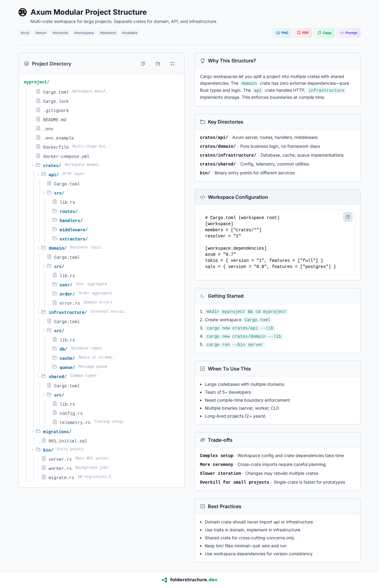Open the Prompt option
This screenshot has width=379, height=588.
pos(348,33)
